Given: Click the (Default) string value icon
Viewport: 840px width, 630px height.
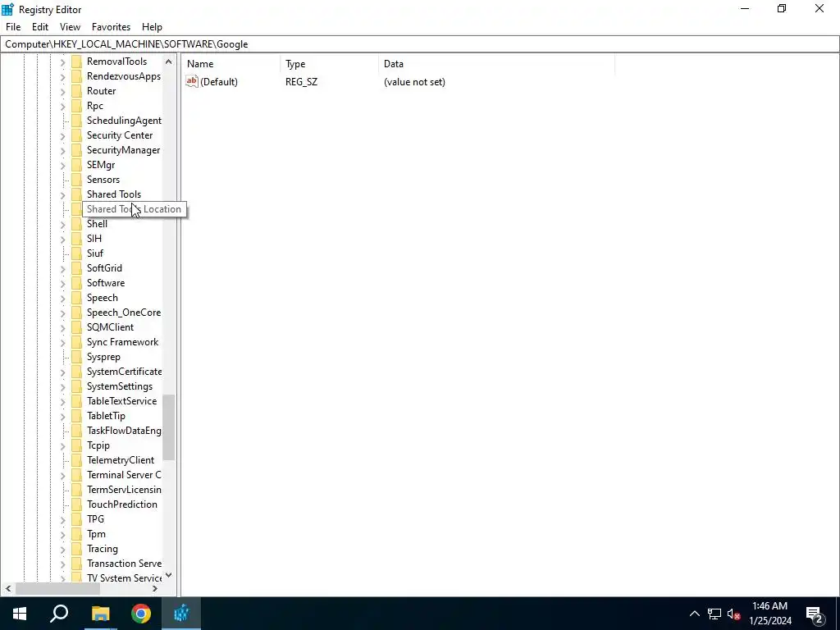Looking at the screenshot, I should [192, 81].
